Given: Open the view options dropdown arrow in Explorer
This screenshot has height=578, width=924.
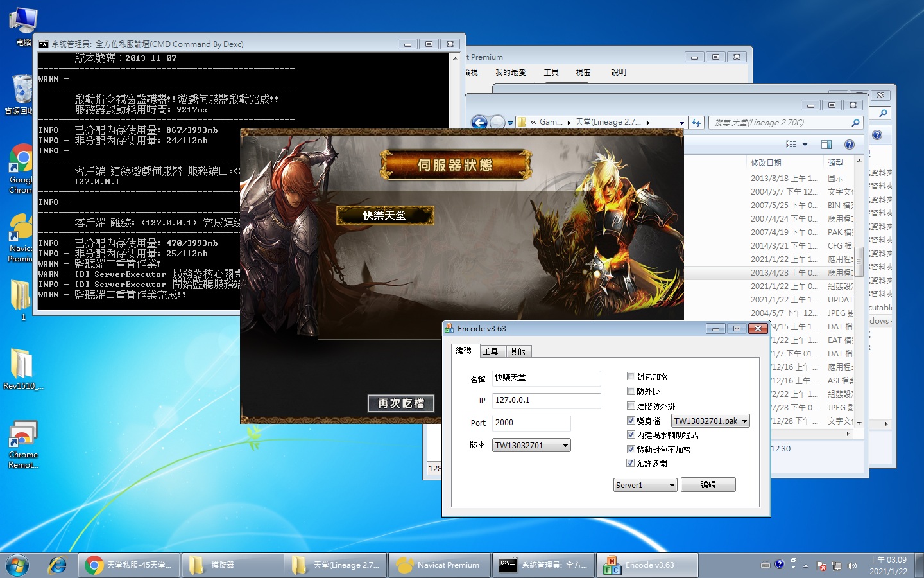Looking at the screenshot, I should tap(805, 144).
